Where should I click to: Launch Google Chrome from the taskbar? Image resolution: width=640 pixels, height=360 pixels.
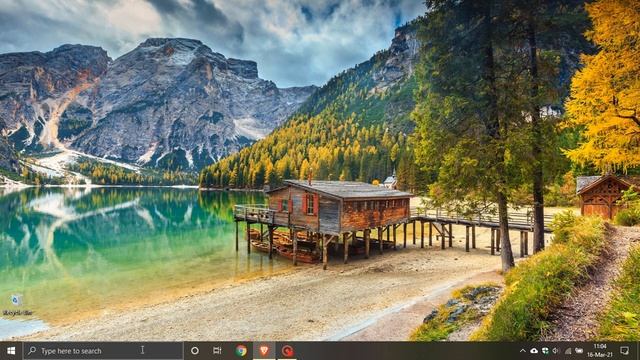click(241, 351)
